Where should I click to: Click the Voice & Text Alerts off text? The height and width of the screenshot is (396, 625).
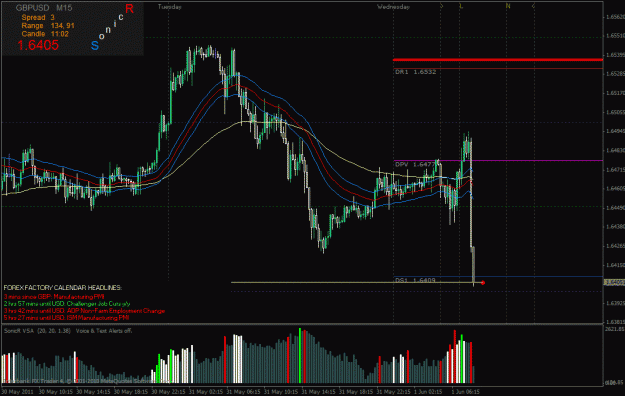point(104,331)
